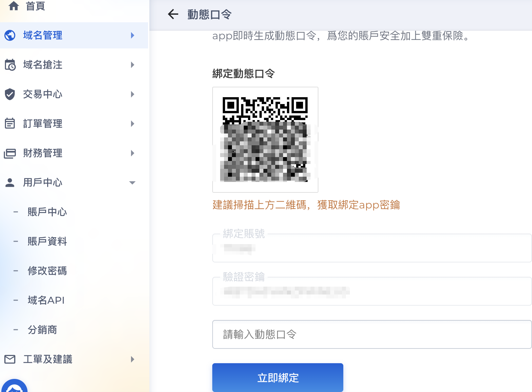Click the 綁定賬號 field
Screen dimensions: 532x392
pos(372,248)
